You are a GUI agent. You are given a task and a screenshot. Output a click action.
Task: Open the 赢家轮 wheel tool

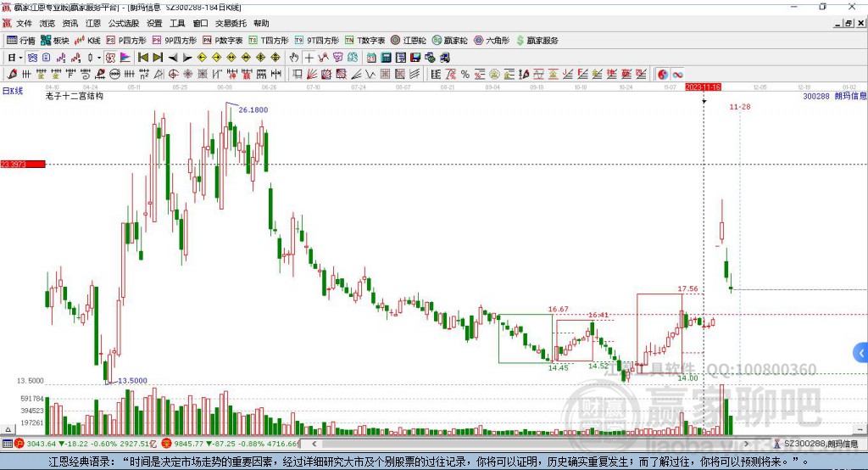(x=450, y=41)
